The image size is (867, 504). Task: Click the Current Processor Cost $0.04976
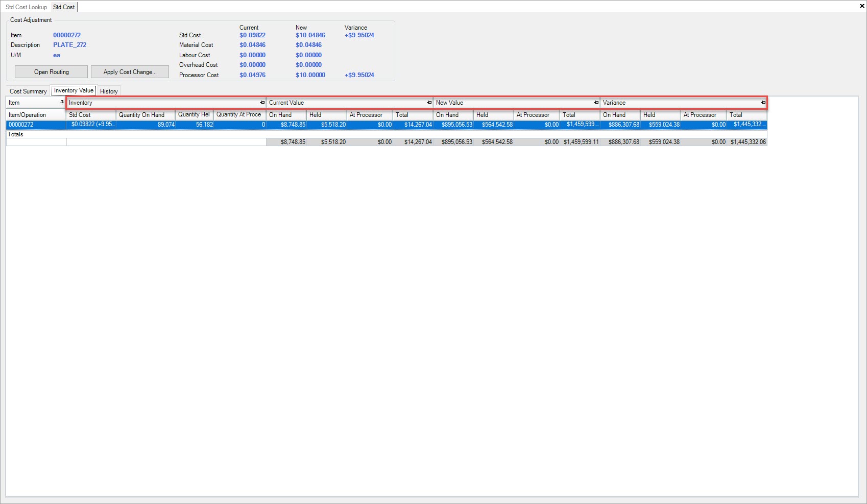coord(252,75)
